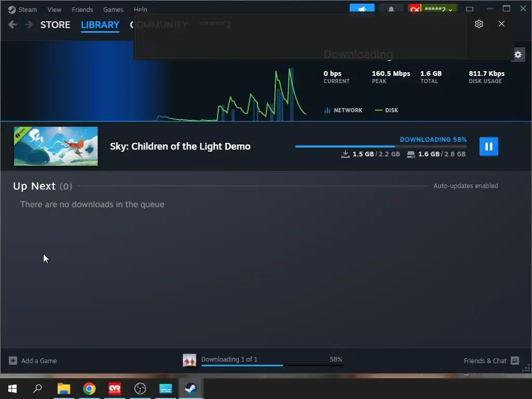Viewport: 532px width, 399px height.
Task: Go back with the left arrow
Action: click(x=12, y=24)
